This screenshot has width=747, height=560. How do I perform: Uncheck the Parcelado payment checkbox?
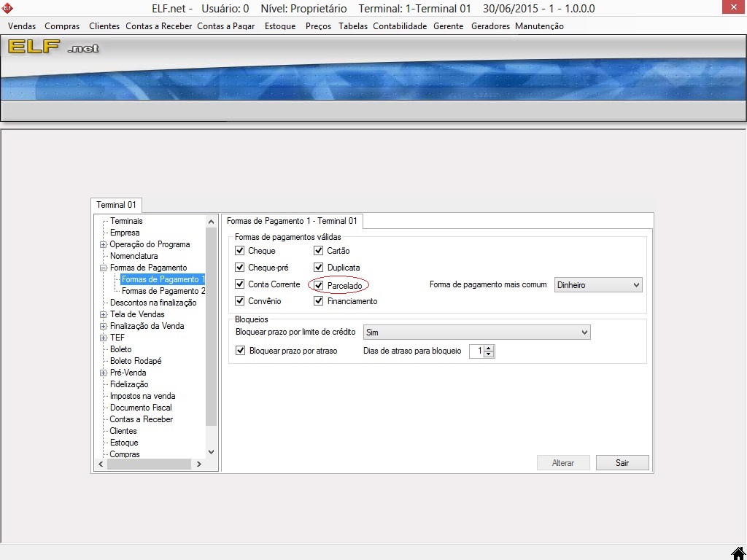point(318,286)
